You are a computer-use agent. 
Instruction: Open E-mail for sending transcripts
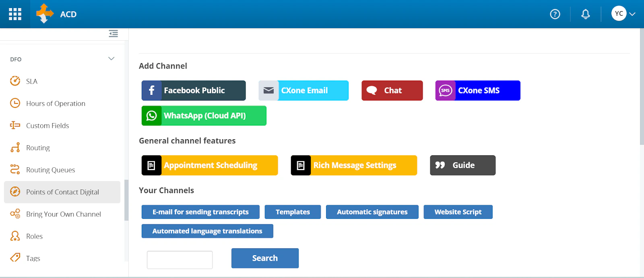(x=200, y=212)
